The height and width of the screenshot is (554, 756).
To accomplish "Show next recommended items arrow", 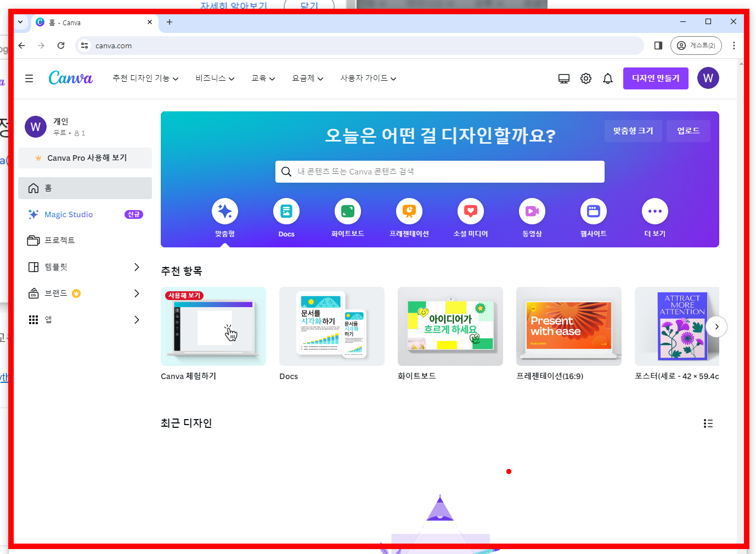I will tap(716, 326).
